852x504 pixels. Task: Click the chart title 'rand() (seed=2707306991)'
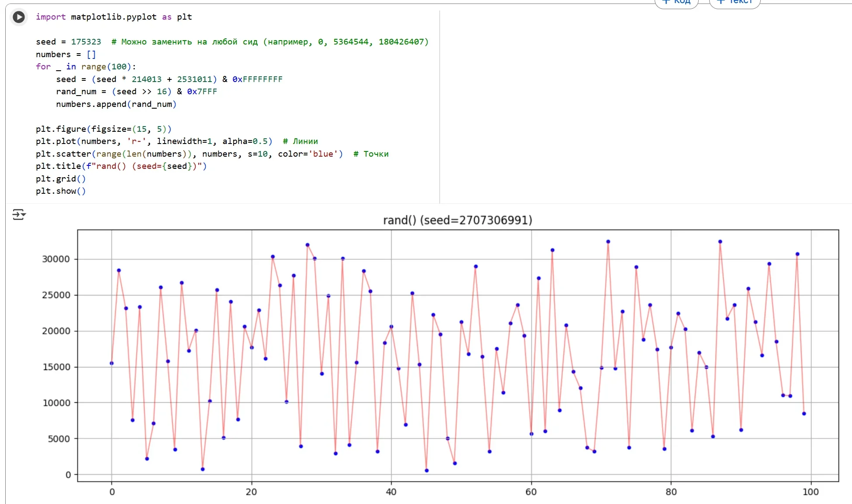(x=458, y=220)
